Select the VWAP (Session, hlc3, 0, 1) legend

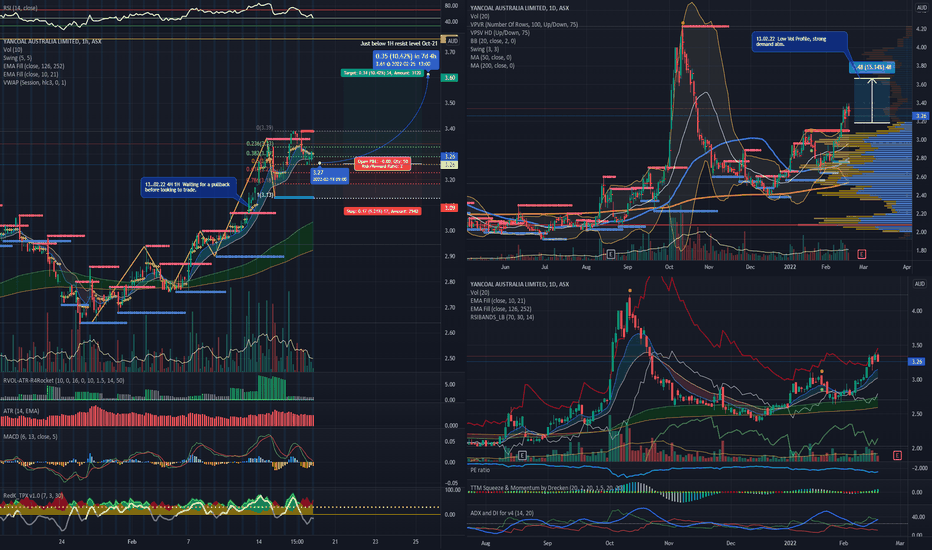[x=34, y=83]
